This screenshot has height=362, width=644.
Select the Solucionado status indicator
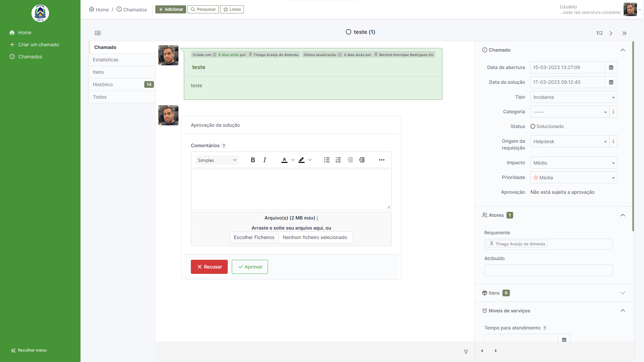[533, 126]
